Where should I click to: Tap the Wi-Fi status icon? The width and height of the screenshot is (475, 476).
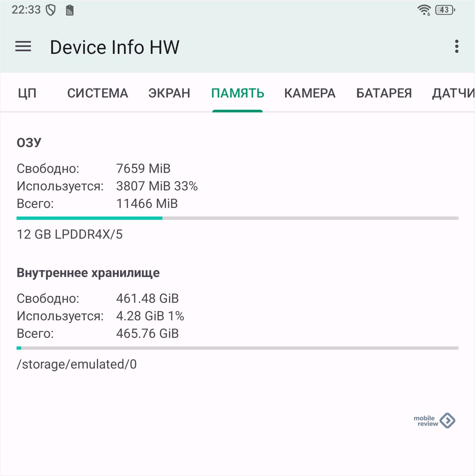[424, 10]
